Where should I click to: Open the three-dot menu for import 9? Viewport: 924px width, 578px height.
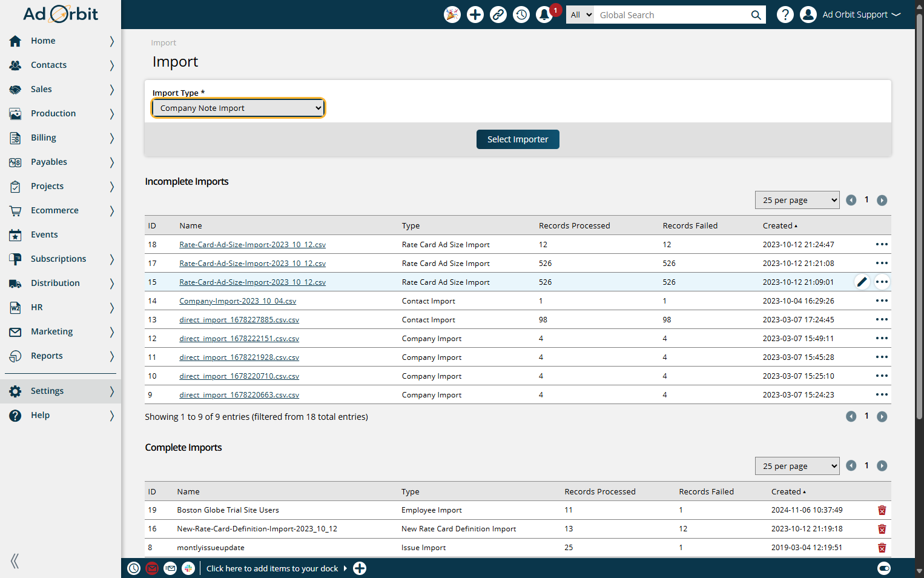click(x=882, y=394)
